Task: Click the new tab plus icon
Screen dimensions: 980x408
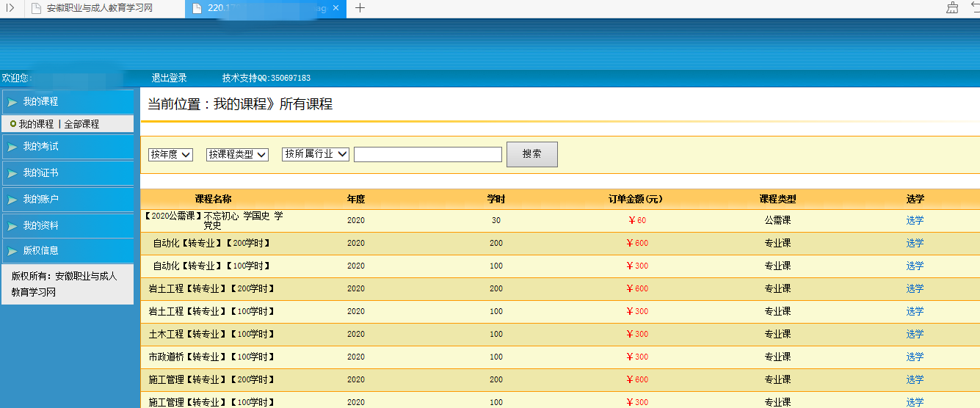Action: point(360,8)
